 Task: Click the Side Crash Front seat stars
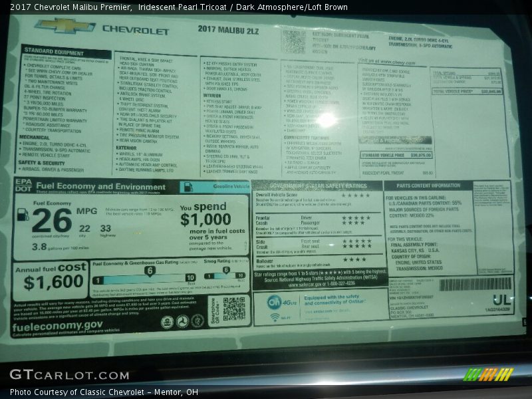pyautogui.click(x=357, y=241)
